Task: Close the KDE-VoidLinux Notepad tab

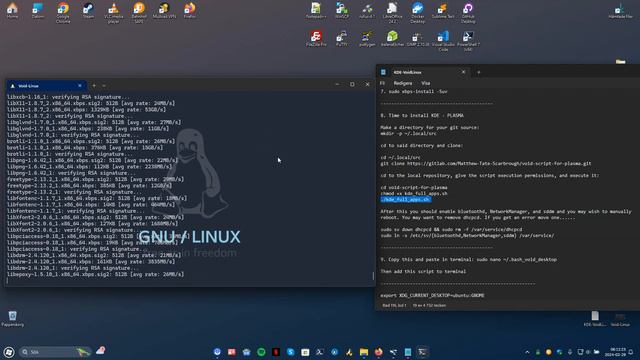Action: coord(463,72)
